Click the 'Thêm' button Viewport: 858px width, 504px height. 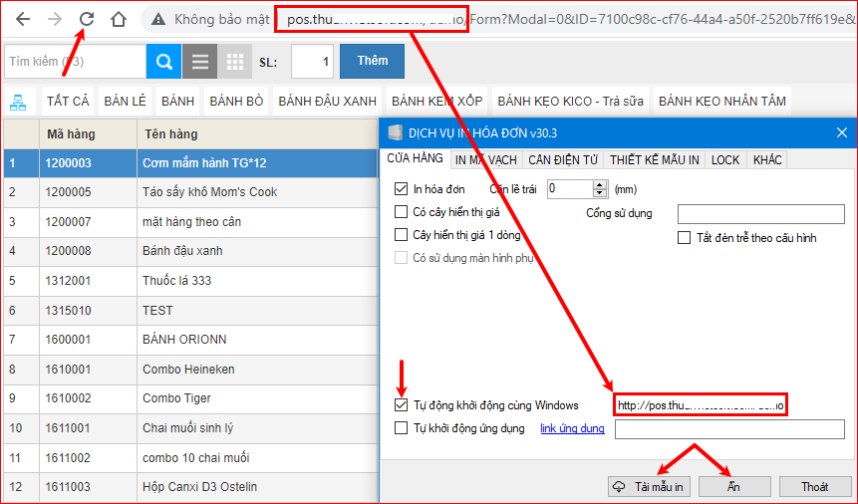click(x=372, y=61)
